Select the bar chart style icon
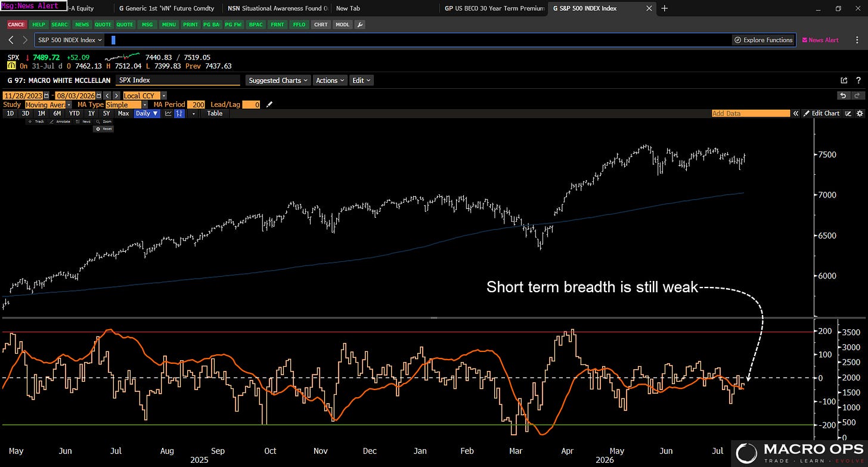Screen dimensions: 868x467 179,113
